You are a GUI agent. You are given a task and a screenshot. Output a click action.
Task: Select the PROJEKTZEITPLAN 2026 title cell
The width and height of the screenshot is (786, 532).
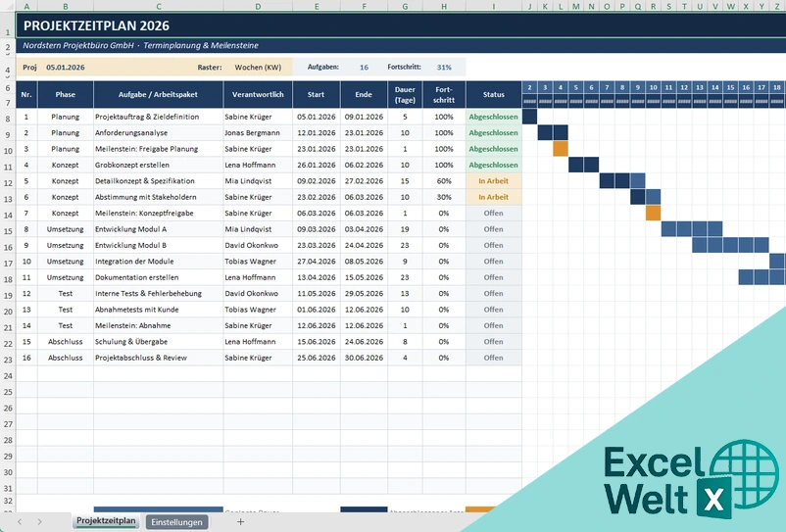(x=401, y=25)
